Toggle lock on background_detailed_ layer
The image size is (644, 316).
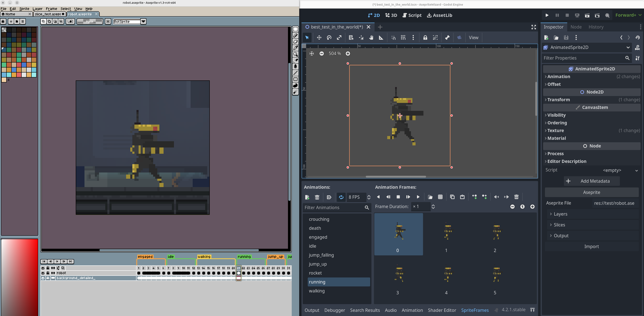click(48, 278)
